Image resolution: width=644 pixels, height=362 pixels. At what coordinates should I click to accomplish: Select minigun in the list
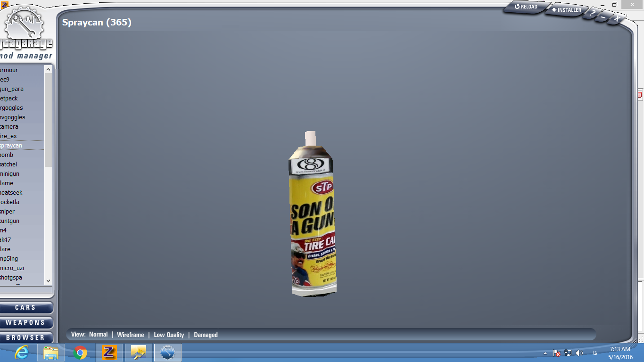pos(22,174)
